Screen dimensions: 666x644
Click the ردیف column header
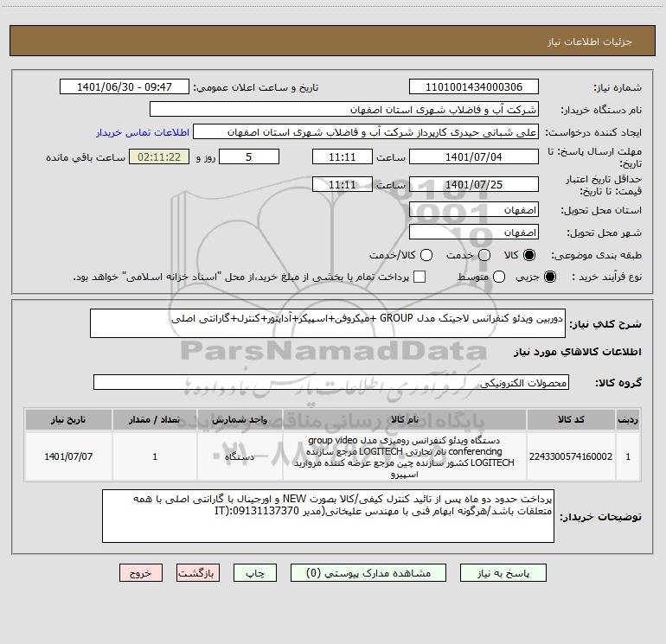tap(628, 420)
